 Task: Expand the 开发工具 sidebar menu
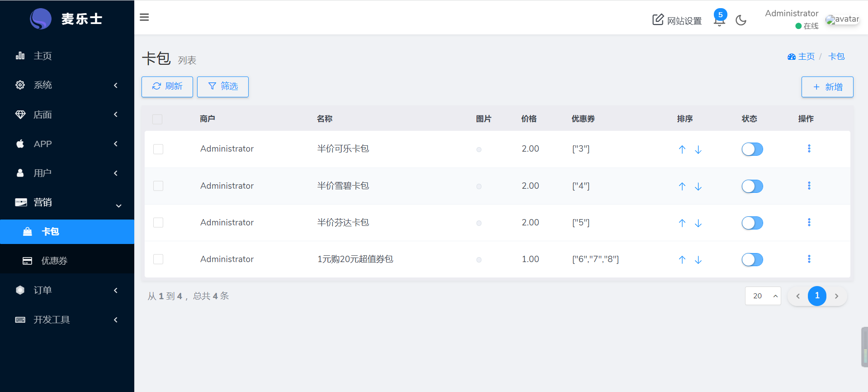(x=67, y=320)
